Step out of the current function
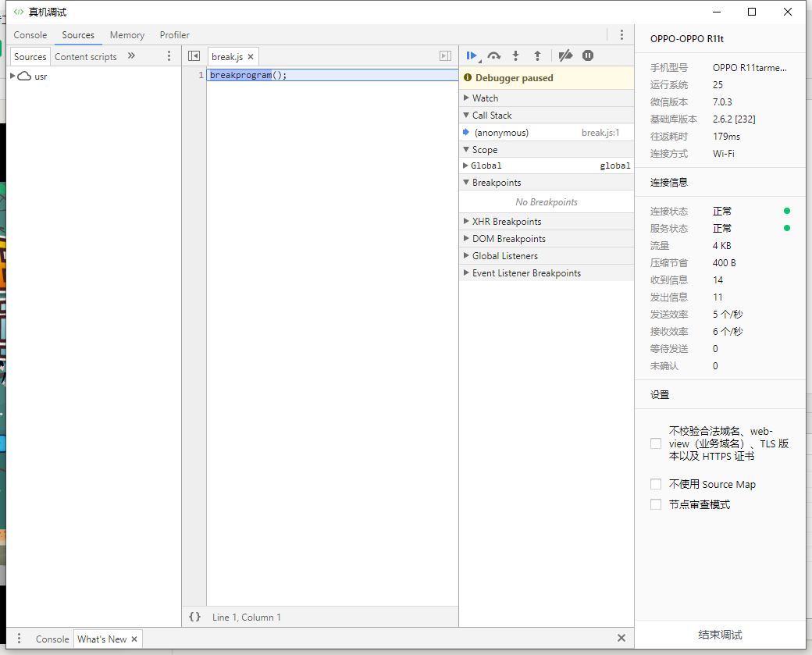Screen dimensions: 812x655 click(537, 56)
